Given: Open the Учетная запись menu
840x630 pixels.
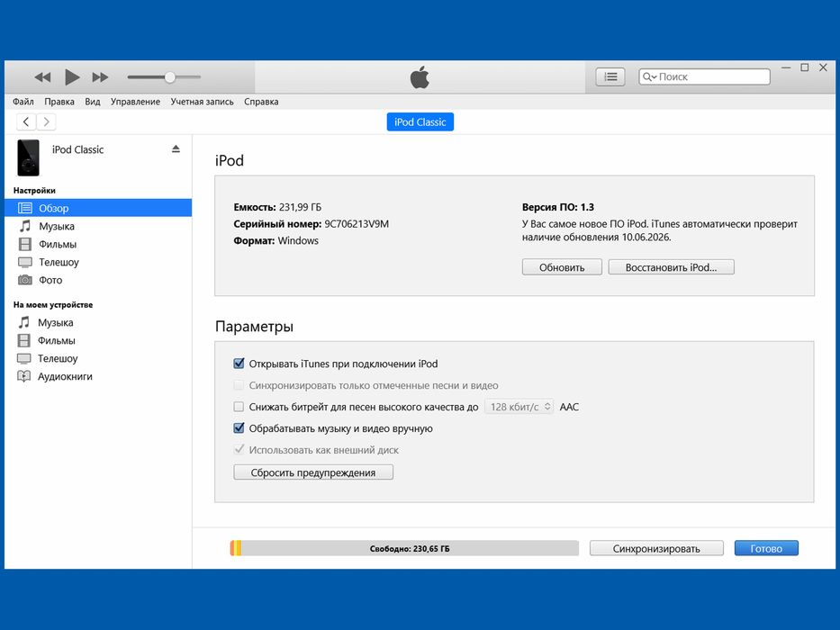Looking at the screenshot, I should point(202,101).
